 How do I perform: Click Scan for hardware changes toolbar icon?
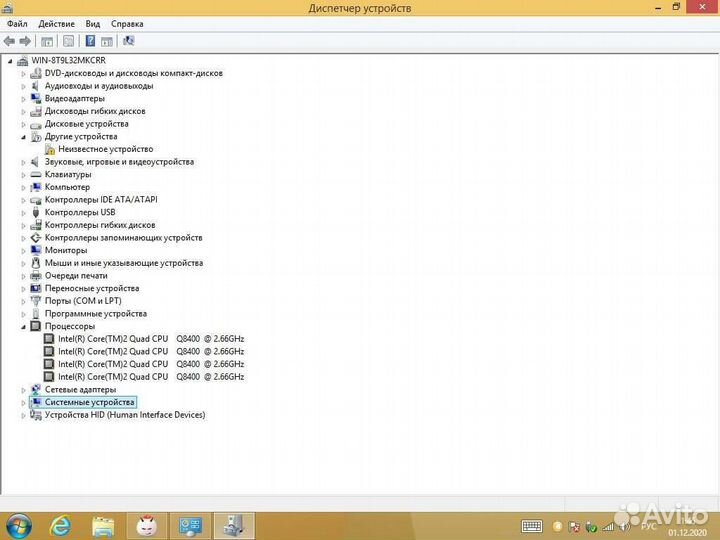pyautogui.click(x=128, y=41)
